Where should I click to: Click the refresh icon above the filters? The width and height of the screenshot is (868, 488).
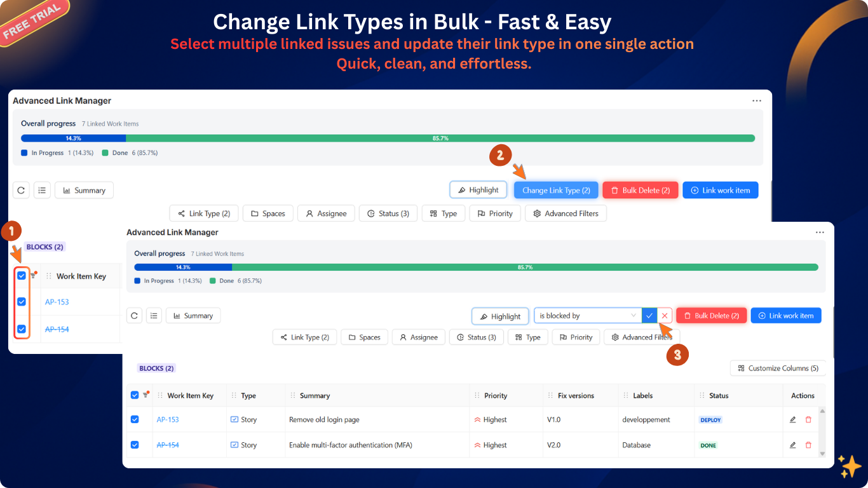tap(134, 315)
